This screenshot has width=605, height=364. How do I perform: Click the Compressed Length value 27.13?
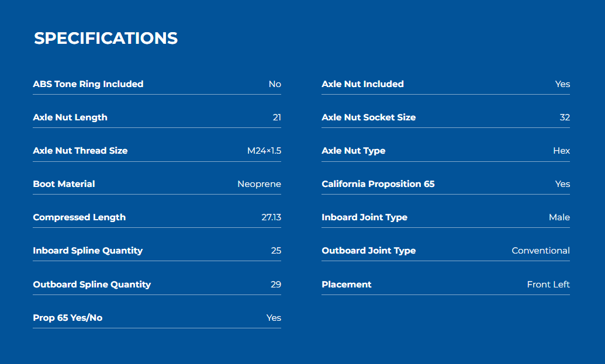(x=271, y=217)
